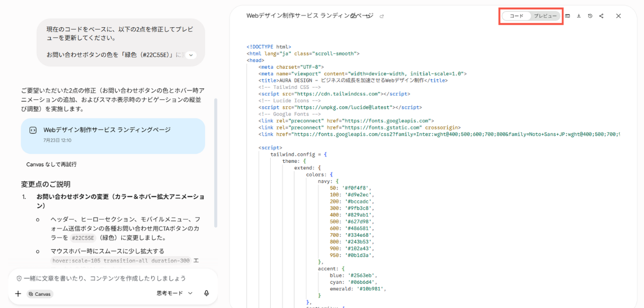Download the canvas code
The height and width of the screenshot is (308, 644).
click(x=579, y=16)
